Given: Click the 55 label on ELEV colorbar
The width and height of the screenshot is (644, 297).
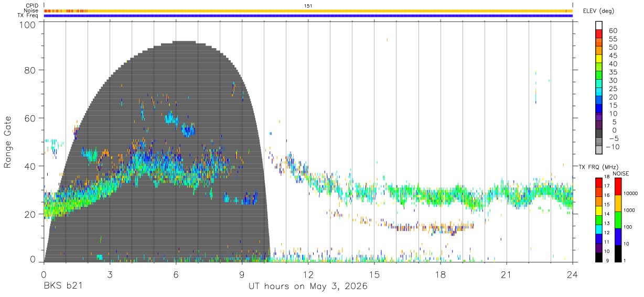Looking at the screenshot, I should tap(613, 39).
